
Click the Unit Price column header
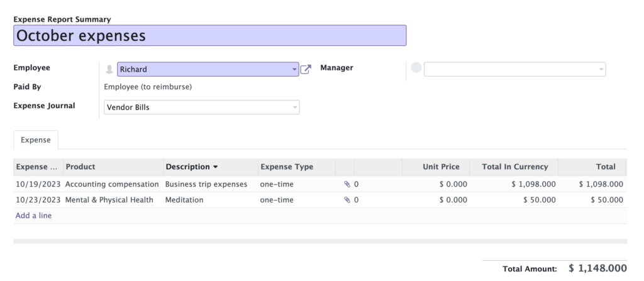click(436, 167)
